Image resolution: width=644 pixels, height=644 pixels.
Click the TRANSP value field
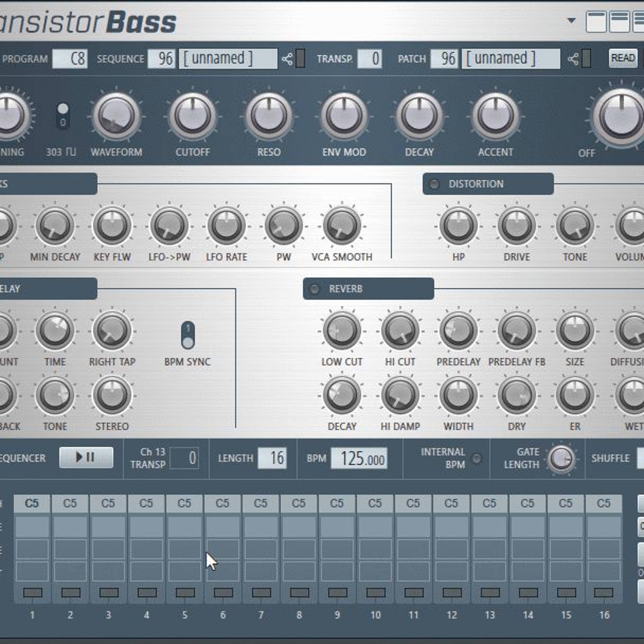tap(369, 59)
